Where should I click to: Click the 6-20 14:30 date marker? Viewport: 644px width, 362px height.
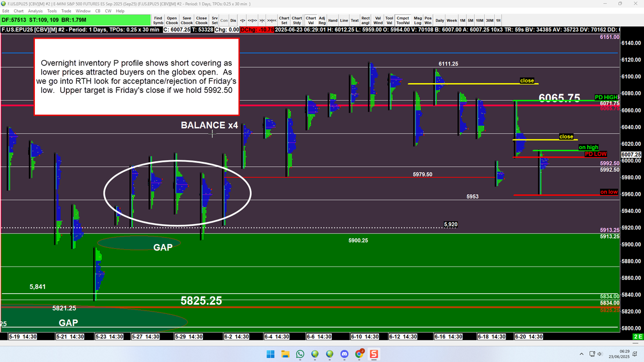click(x=528, y=337)
